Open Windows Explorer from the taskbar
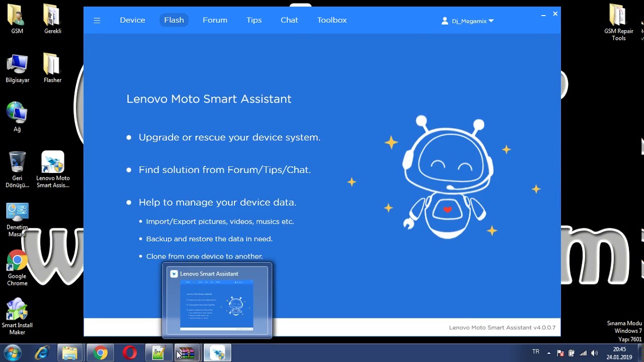This screenshot has height=362, width=644. point(70,353)
